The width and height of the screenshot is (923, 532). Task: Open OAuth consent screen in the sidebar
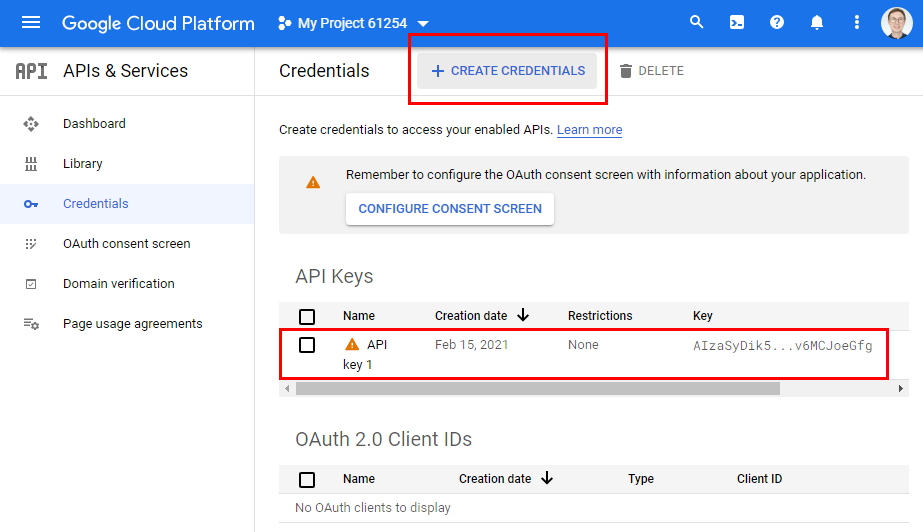[x=127, y=244]
